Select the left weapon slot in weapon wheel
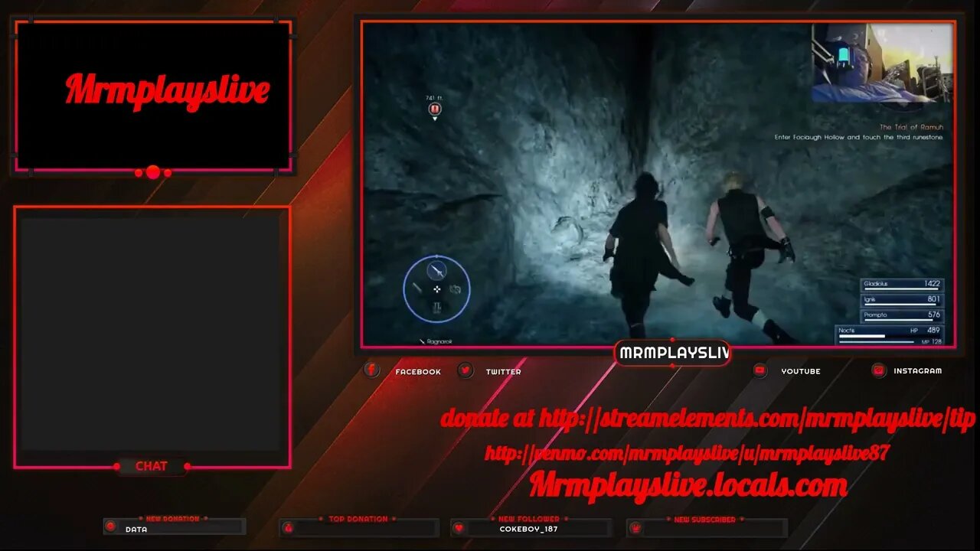 417,289
